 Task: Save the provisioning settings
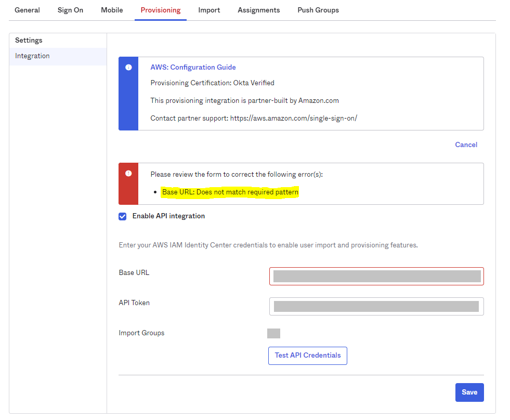point(469,392)
